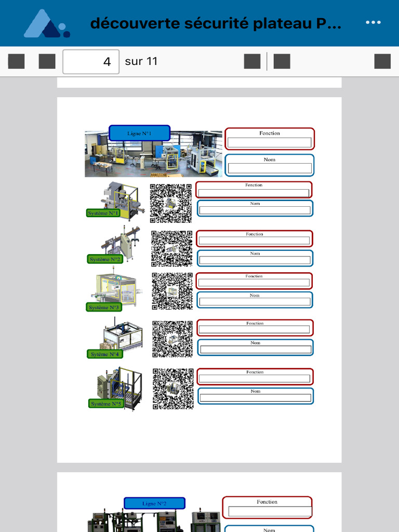This screenshot has height=532, width=399.
Task: Click the QR code beside Système N°1
Action: pyautogui.click(x=170, y=204)
